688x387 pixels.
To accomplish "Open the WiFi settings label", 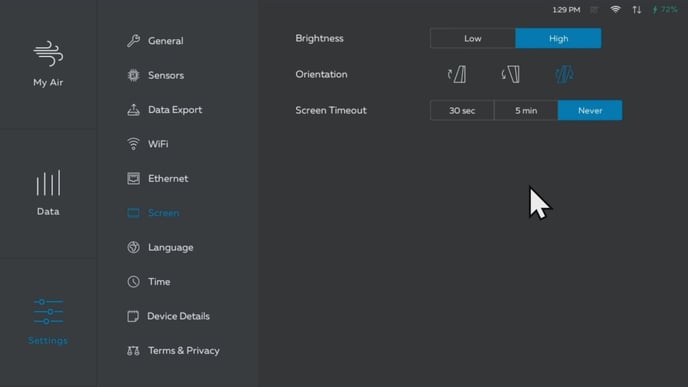I will pyautogui.click(x=158, y=144).
